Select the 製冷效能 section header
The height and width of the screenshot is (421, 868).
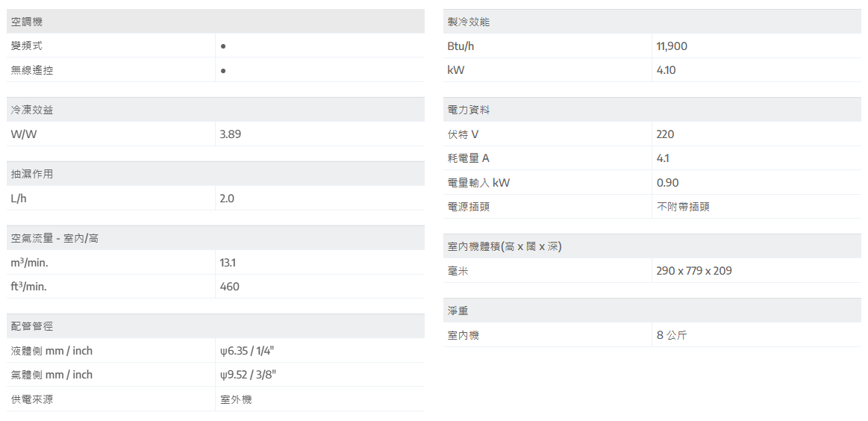click(x=469, y=22)
